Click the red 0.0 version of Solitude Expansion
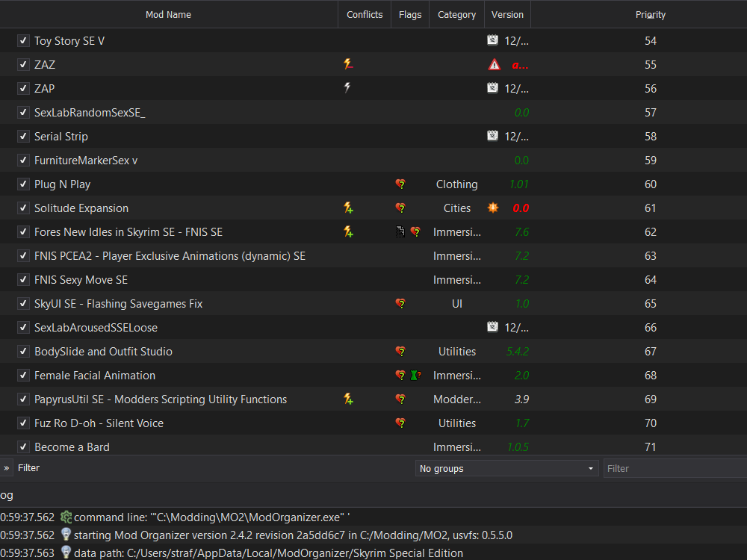 click(x=521, y=208)
